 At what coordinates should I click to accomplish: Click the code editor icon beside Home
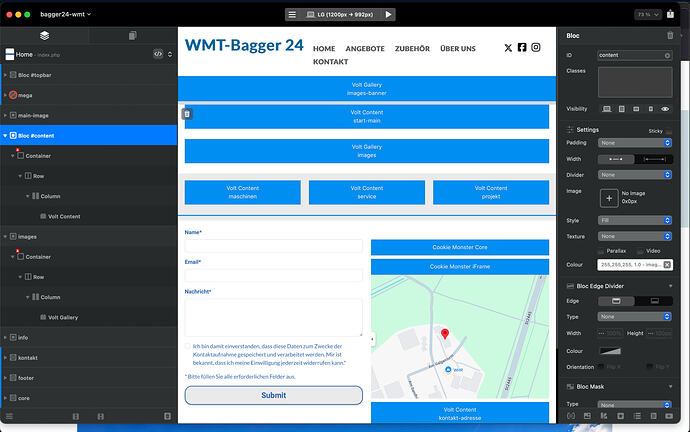[x=158, y=55]
